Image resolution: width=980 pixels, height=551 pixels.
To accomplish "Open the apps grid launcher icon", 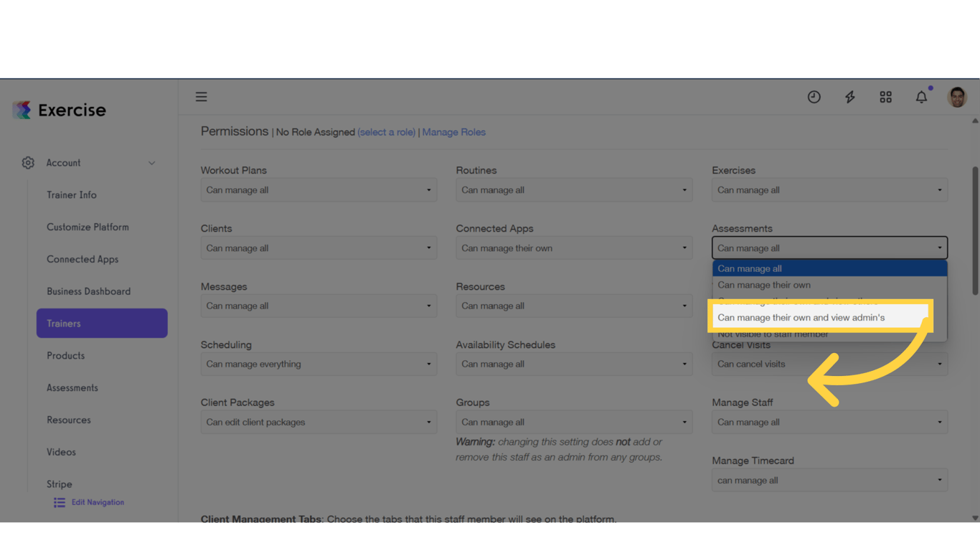I will (885, 96).
